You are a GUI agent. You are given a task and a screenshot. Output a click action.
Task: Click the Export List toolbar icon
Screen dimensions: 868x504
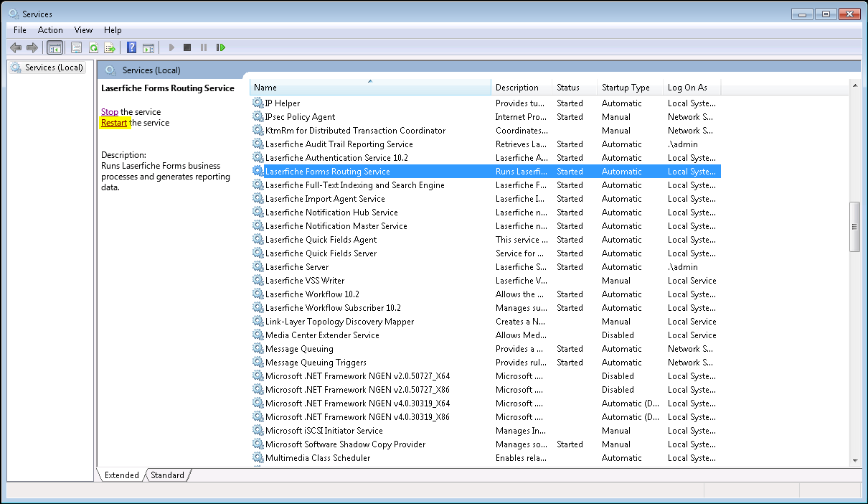pos(110,47)
